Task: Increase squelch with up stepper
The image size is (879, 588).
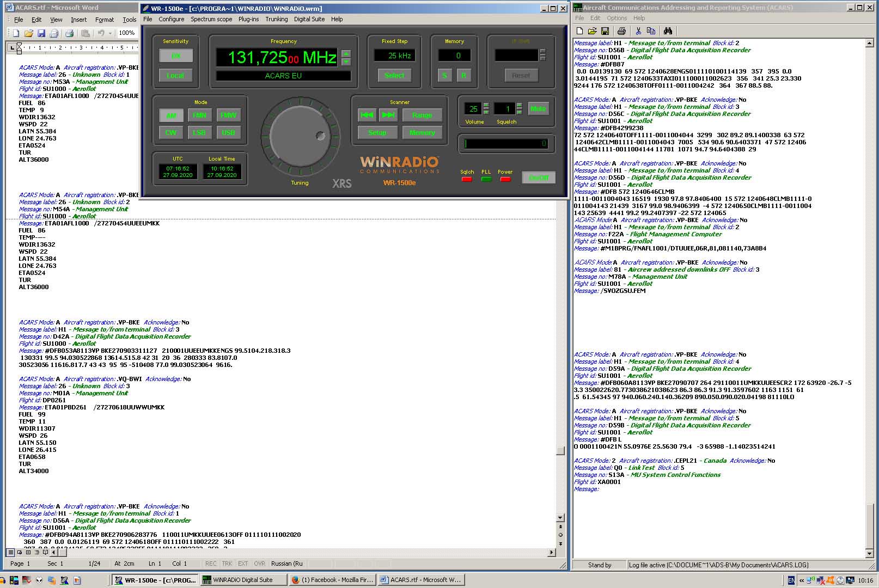Action: [x=519, y=106]
